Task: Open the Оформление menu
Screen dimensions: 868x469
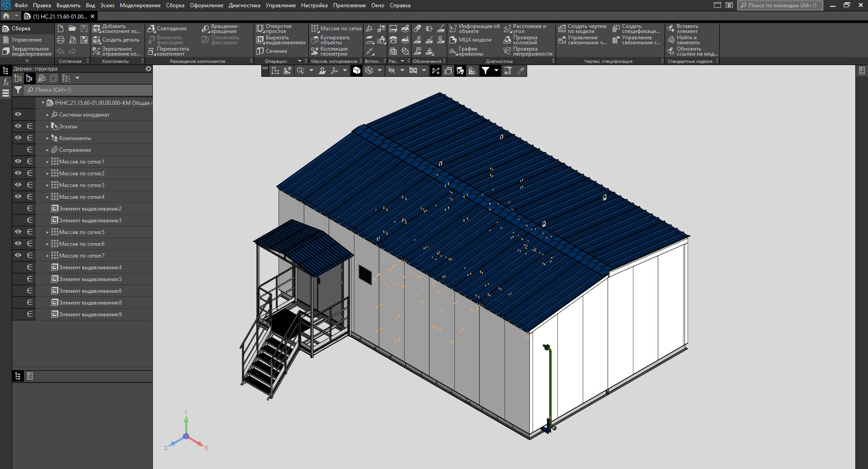Action: point(206,5)
